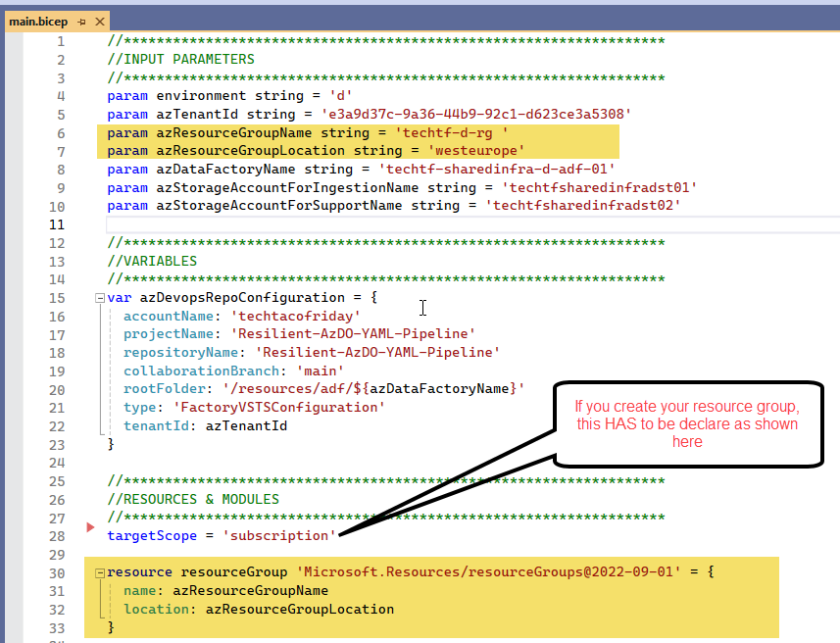This screenshot has width=840, height=643.
Task: Click azResourceGroupLocation value on line 32
Action: tap(300, 610)
